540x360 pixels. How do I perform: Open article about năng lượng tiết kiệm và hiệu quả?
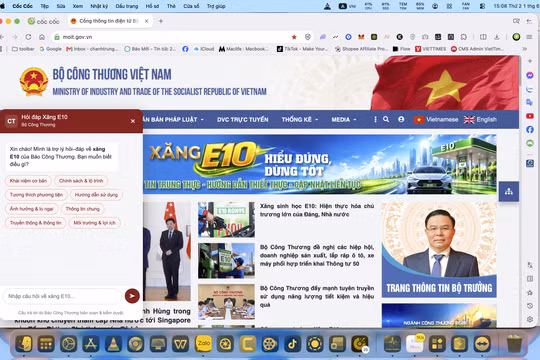click(317, 296)
